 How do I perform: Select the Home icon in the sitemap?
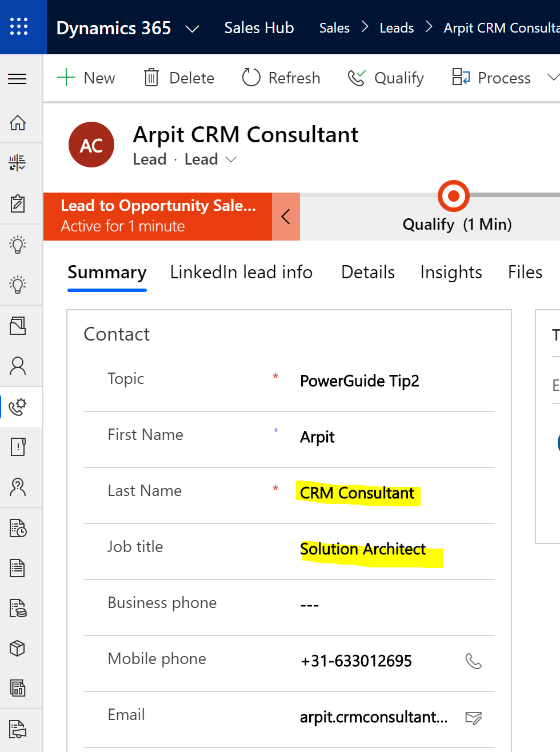17,123
